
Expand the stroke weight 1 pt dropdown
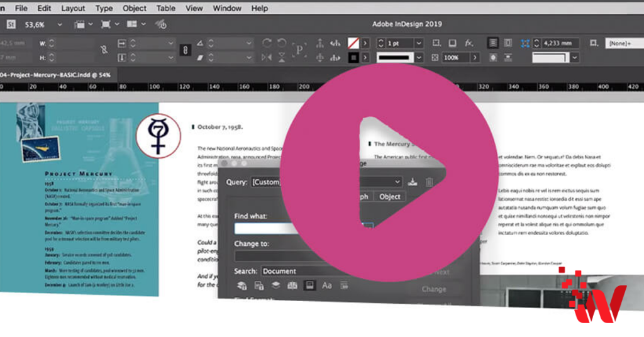tap(419, 43)
